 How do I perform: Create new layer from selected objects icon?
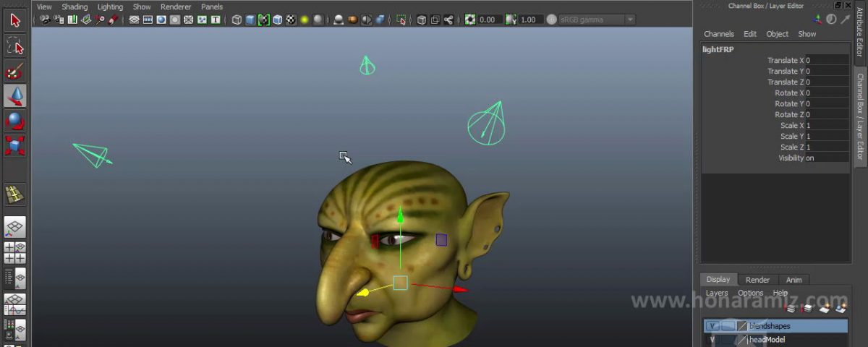841,309
